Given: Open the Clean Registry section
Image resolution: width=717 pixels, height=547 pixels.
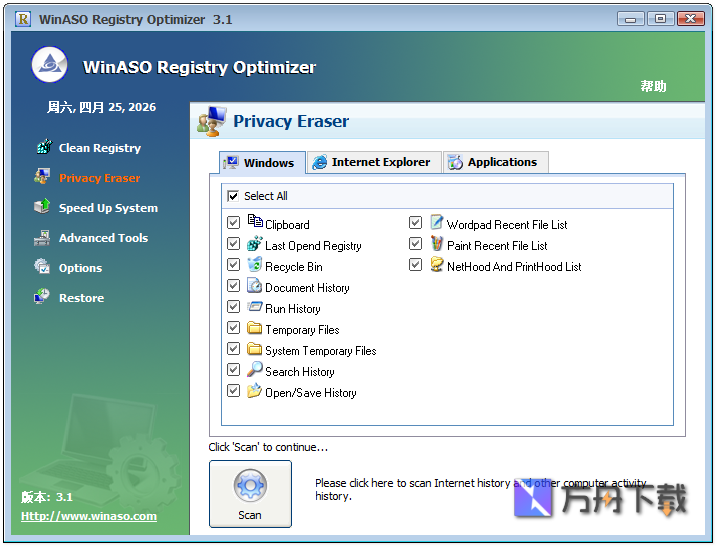Looking at the screenshot, I should [100, 148].
